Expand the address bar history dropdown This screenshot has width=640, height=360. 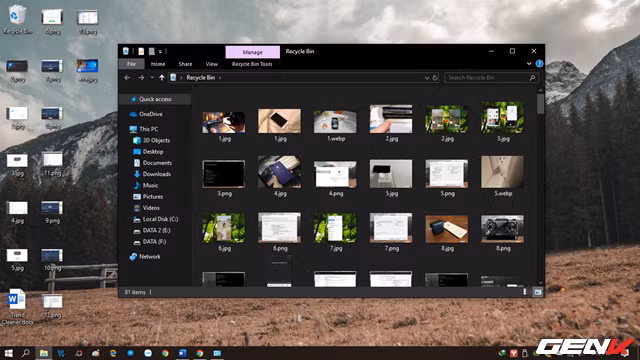pyautogui.click(x=427, y=78)
